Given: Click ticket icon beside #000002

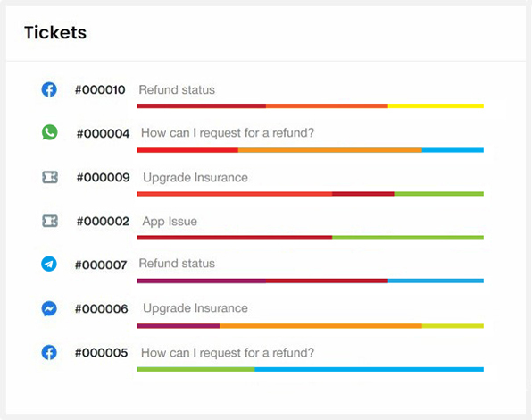Looking at the screenshot, I should pos(50,221).
